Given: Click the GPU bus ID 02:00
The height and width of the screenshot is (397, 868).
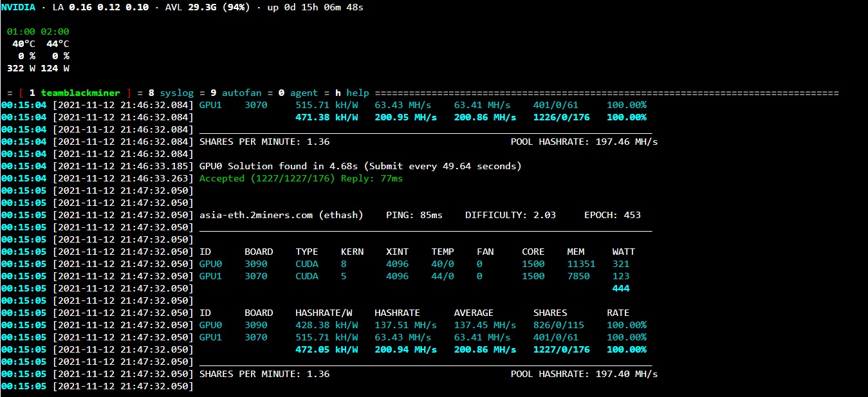Looking at the screenshot, I should click(55, 32).
